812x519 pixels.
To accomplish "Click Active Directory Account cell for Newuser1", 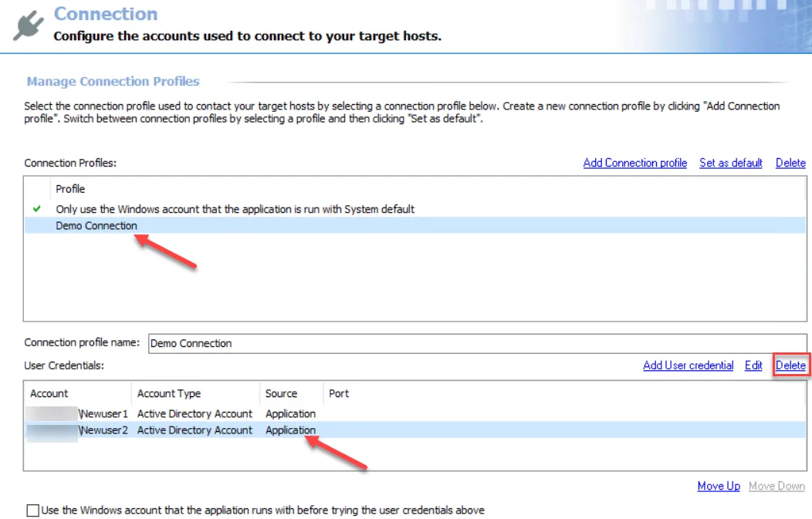I will tap(195, 413).
